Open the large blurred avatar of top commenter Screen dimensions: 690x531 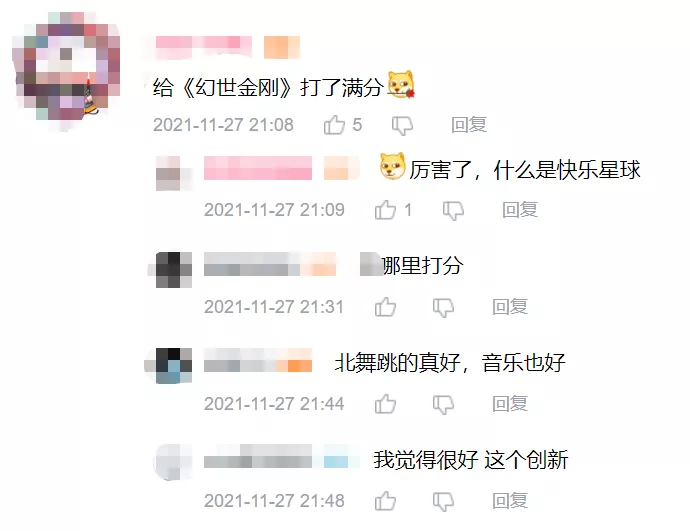pyautogui.click(x=66, y=71)
